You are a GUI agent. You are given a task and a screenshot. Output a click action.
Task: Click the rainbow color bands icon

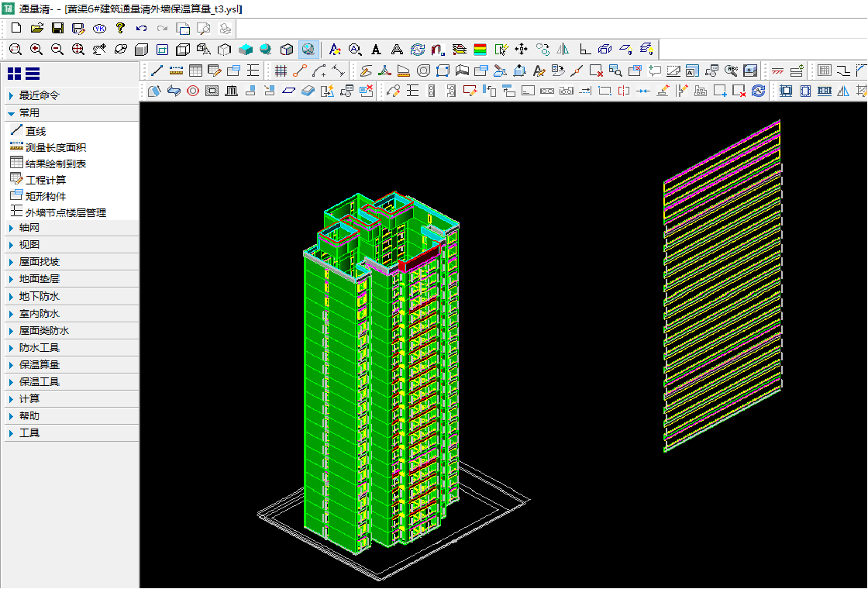pyautogui.click(x=480, y=50)
